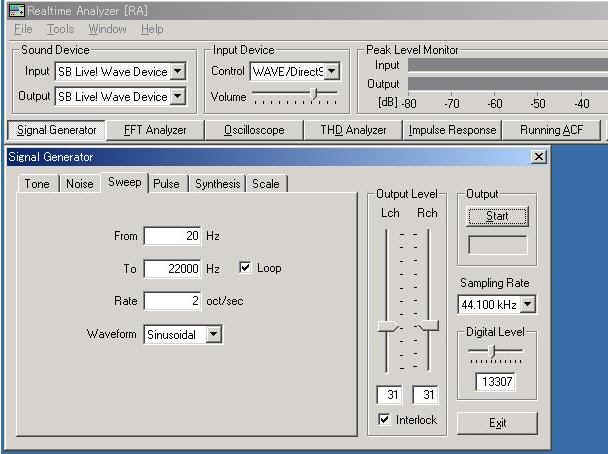Toggle the Loop checkbox
The width and height of the screenshot is (608, 454).
coord(245,268)
